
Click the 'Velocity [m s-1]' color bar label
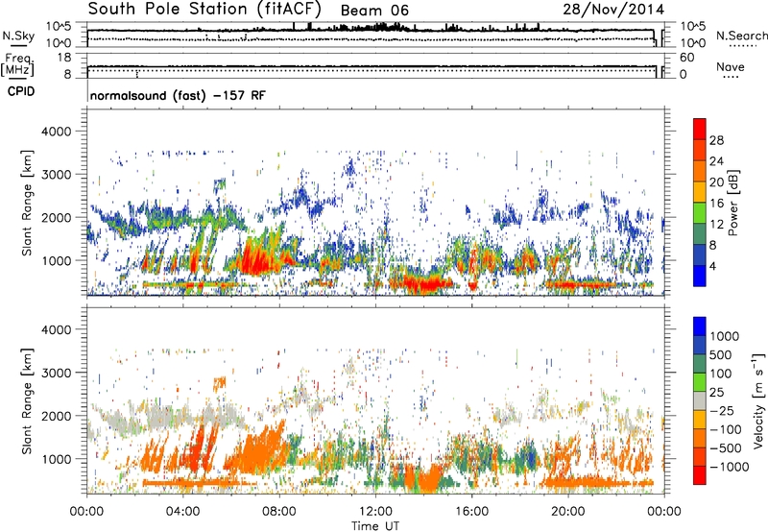pos(758,400)
